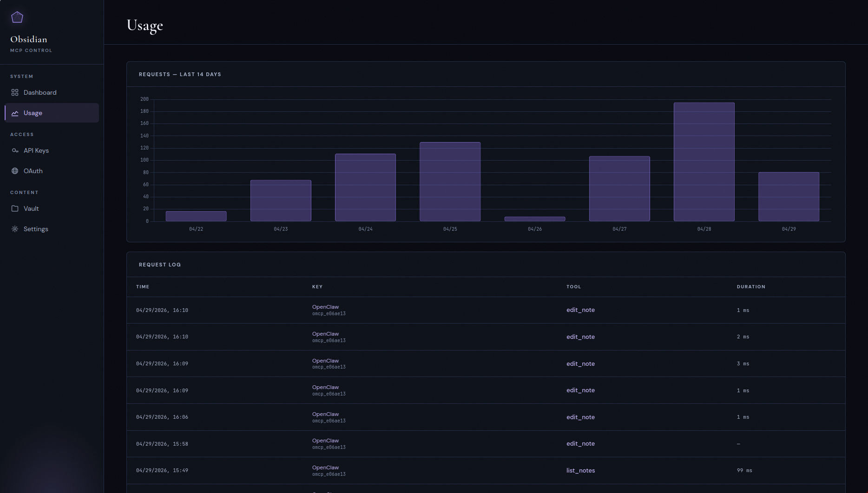Click the "04/29/2026, 15:49" timestamp cell
The height and width of the screenshot is (493, 868).
[x=162, y=471]
